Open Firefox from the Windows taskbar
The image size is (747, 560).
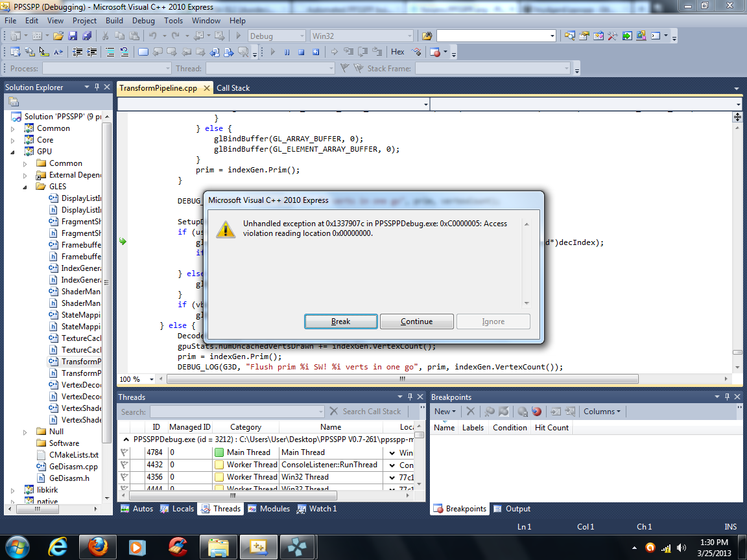click(x=95, y=546)
